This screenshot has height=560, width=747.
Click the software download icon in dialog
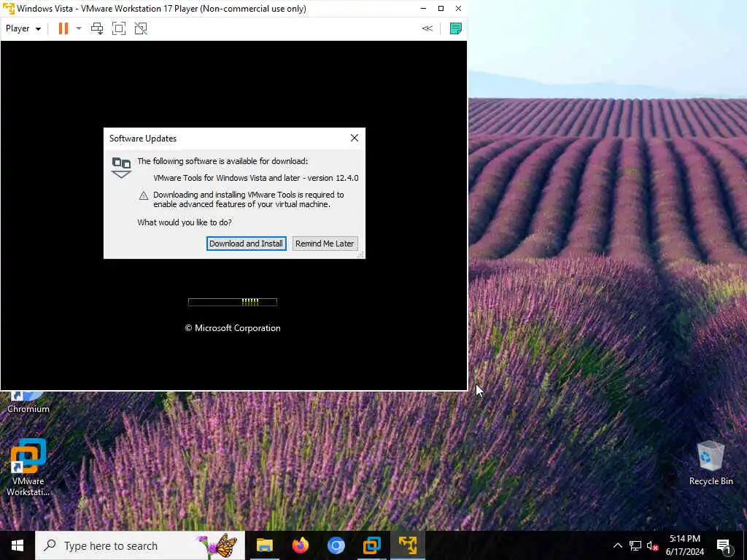(121, 168)
